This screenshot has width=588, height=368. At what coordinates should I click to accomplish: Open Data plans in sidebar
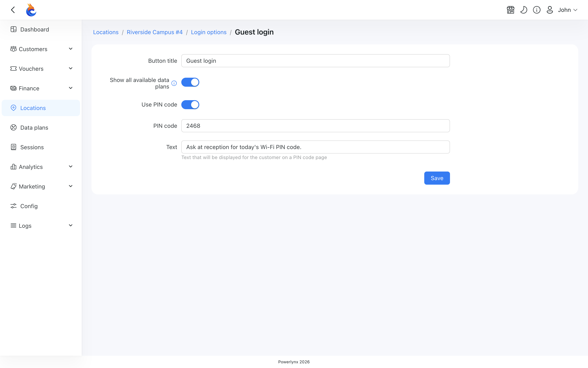point(41,128)
